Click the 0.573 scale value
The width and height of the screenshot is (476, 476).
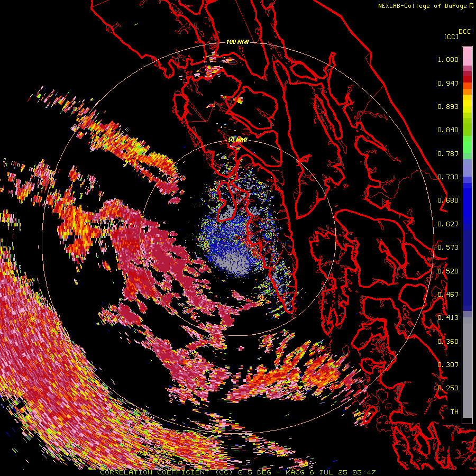(x=448, y=248)
